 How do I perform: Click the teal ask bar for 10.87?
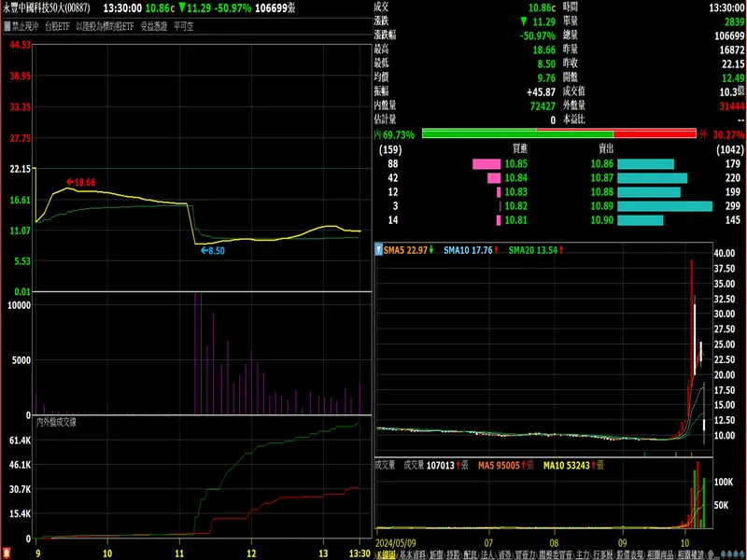point(652,178)
